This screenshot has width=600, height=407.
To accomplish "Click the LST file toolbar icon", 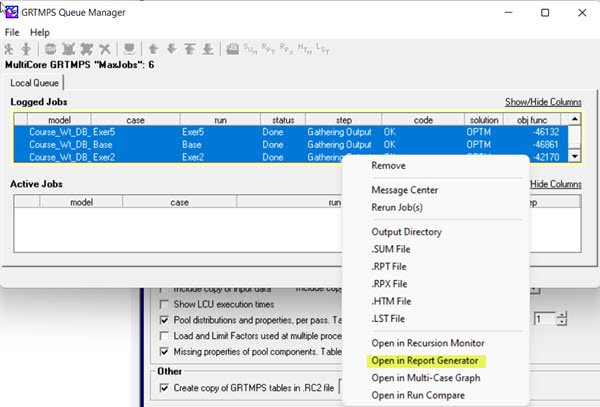I will point(324,48).
